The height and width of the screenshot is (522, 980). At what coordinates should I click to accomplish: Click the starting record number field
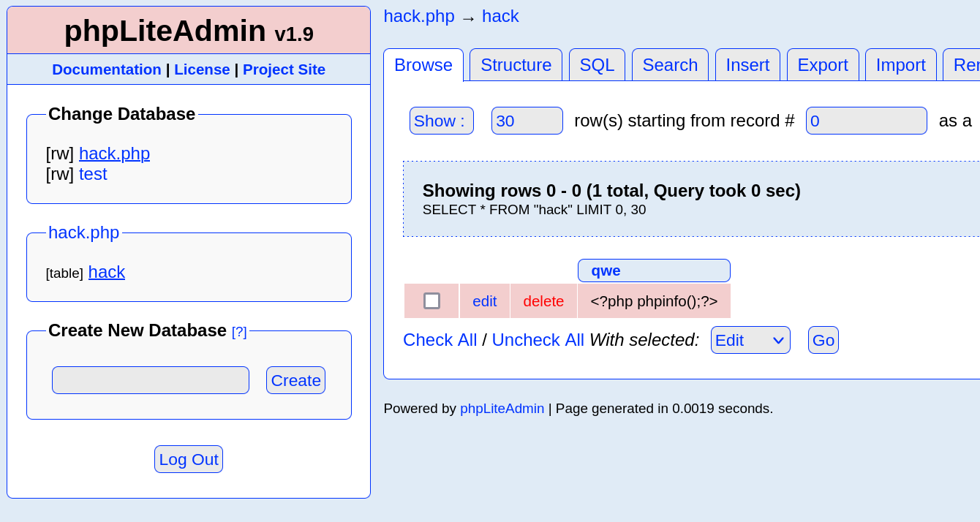click(x=867, y=121)
